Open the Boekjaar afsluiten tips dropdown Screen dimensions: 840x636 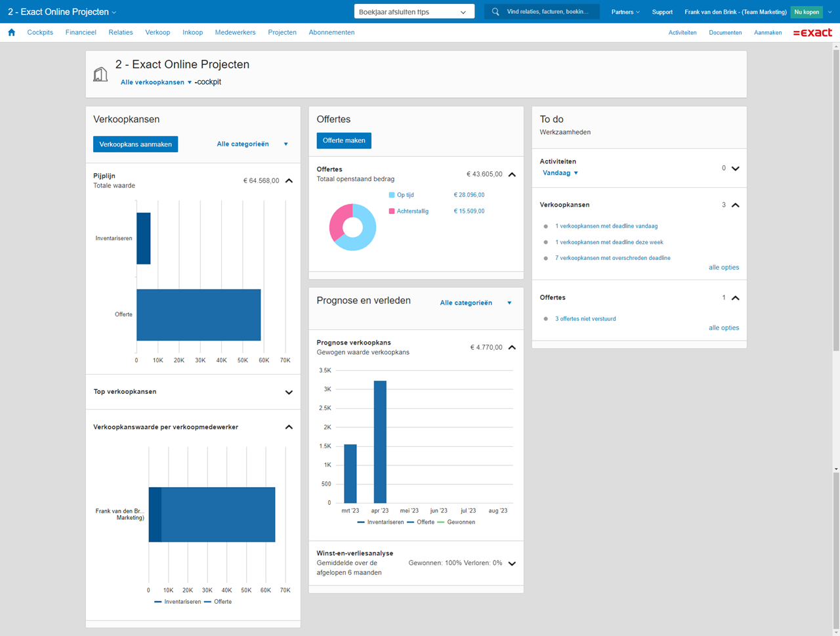pyautogui.click(x=413, y=12)
